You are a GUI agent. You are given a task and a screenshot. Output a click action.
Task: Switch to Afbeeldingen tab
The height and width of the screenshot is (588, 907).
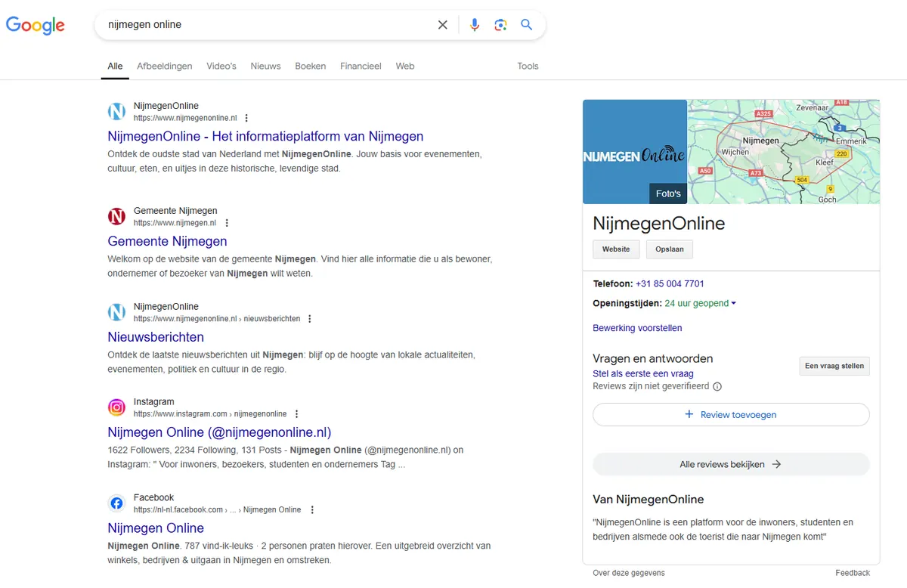pos(165,66)
